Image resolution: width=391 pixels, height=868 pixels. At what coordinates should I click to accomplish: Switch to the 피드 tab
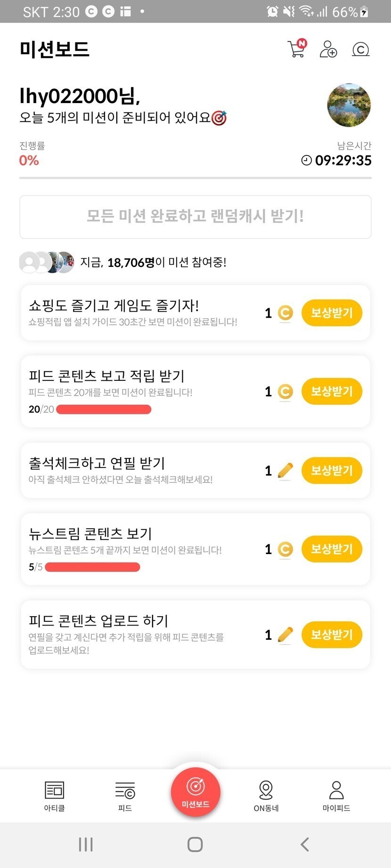coord(125,796)
